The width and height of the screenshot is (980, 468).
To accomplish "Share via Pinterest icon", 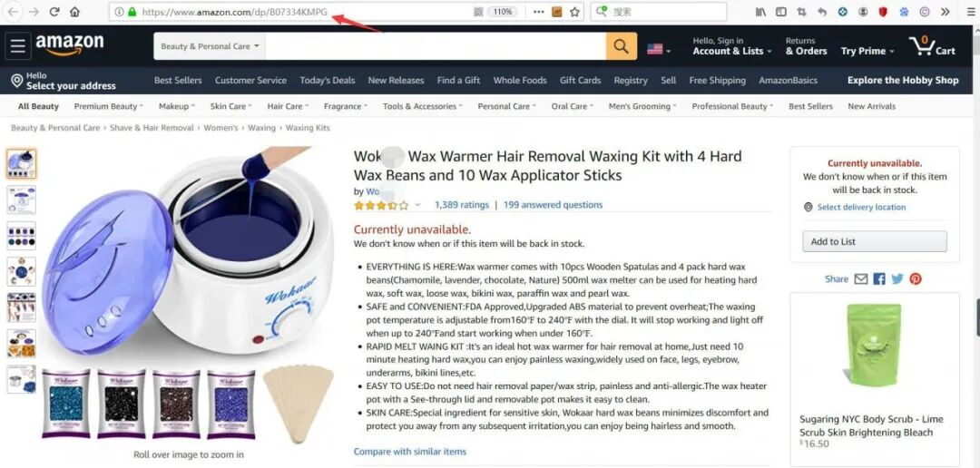I will [x=916, y=278].
